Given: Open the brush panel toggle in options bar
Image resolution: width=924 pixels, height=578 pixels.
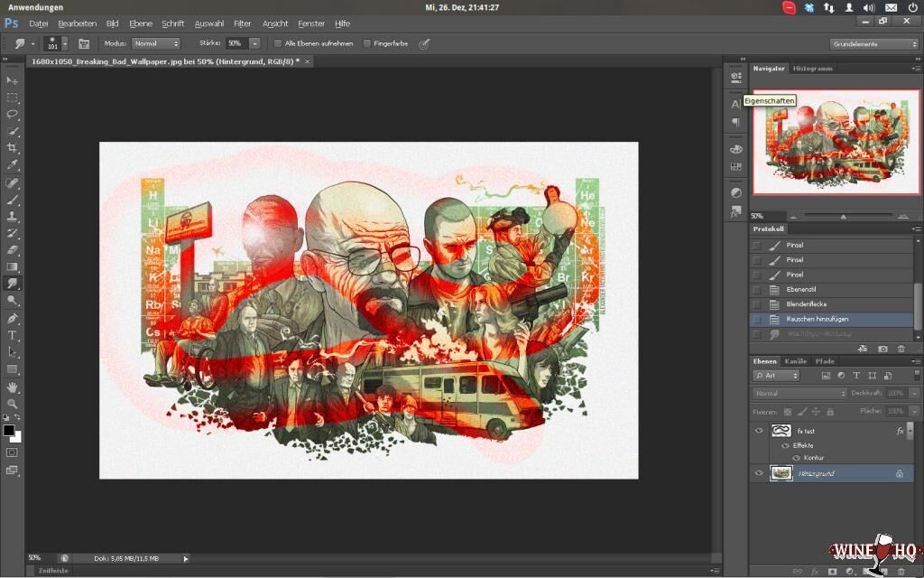Looking at the screenshot, I should [x=84, y=43].
